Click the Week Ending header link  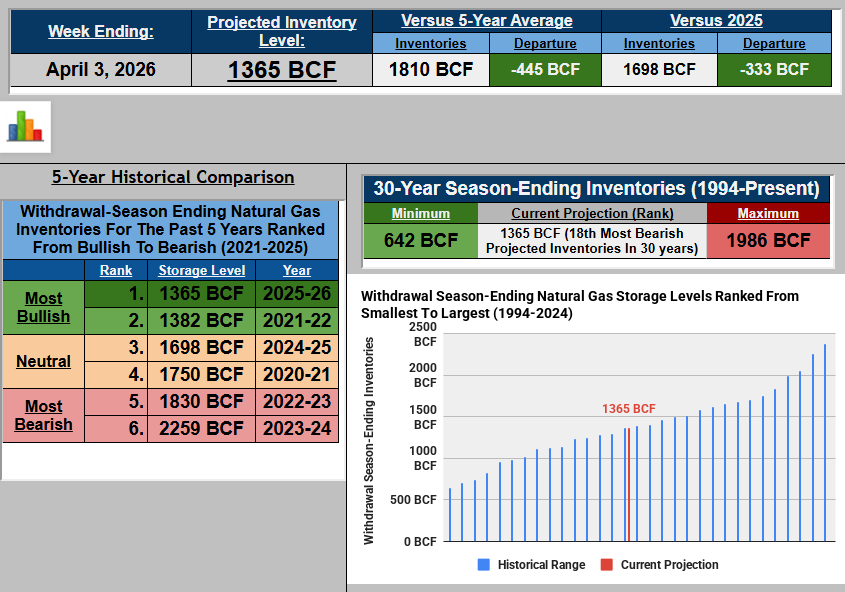pyautogui.click(x=101, y=31)
